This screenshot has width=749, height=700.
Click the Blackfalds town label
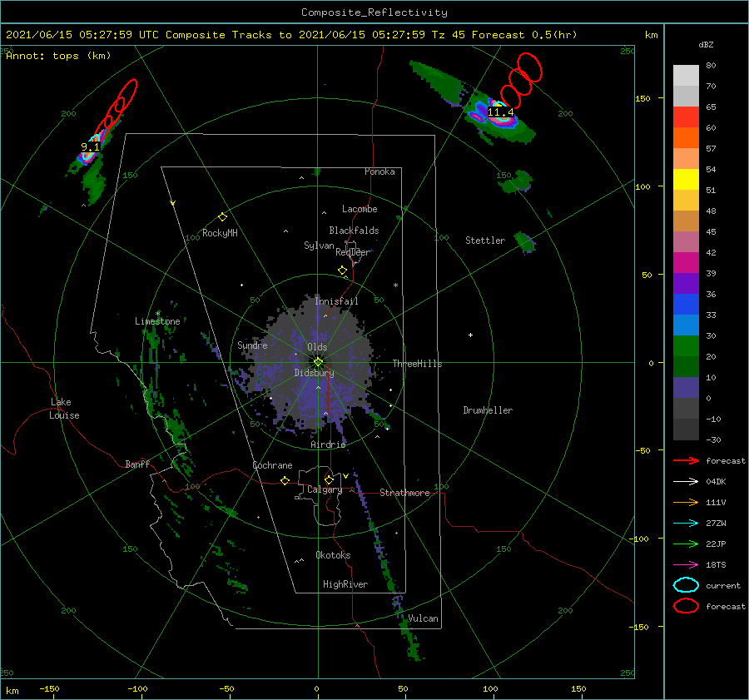point(354,231)
